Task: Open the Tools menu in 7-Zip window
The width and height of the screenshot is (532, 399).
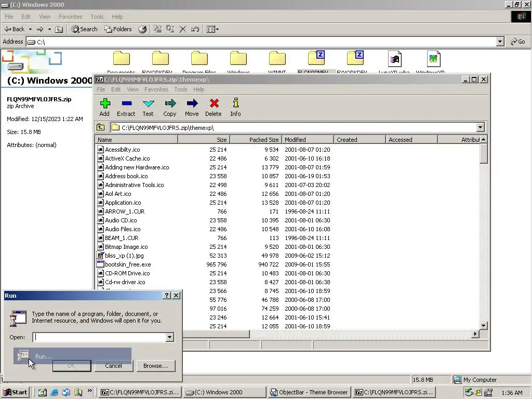Action: pos(180,89)
